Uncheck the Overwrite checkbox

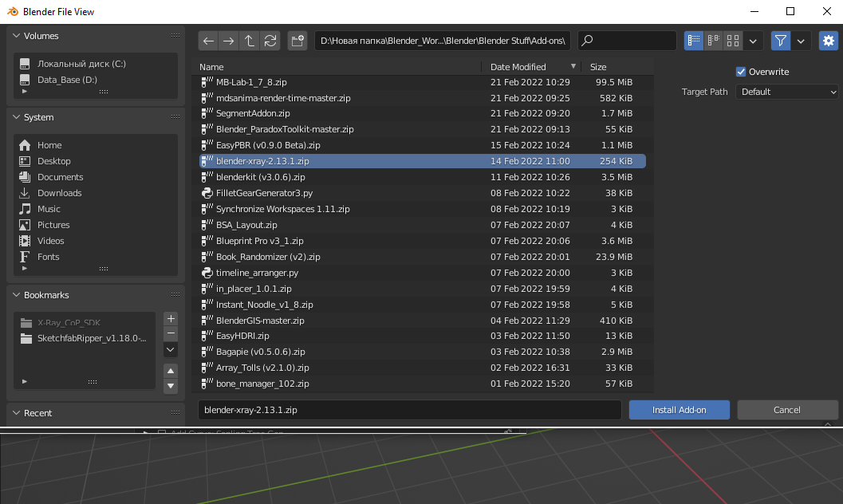(x=741, y=72)
